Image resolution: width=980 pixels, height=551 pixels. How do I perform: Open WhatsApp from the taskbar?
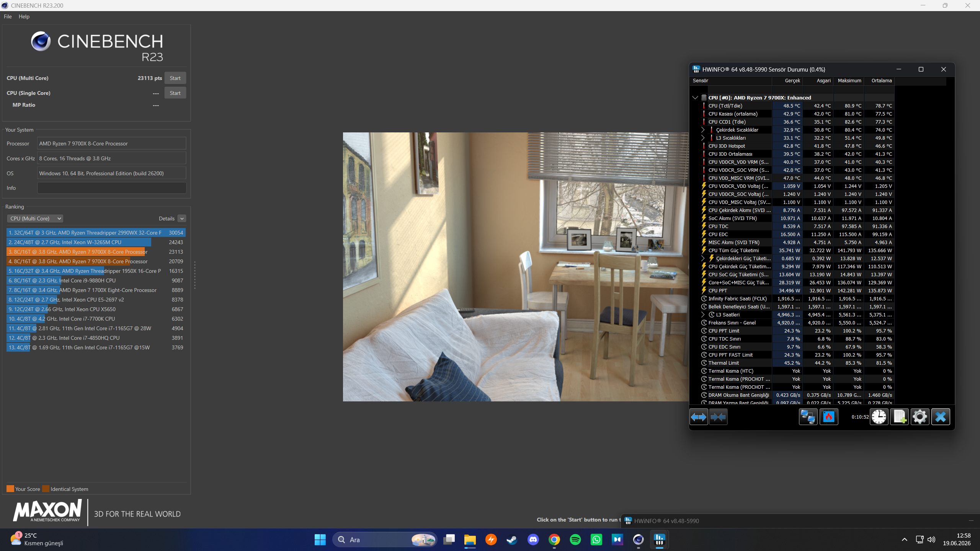pos(596,540)
